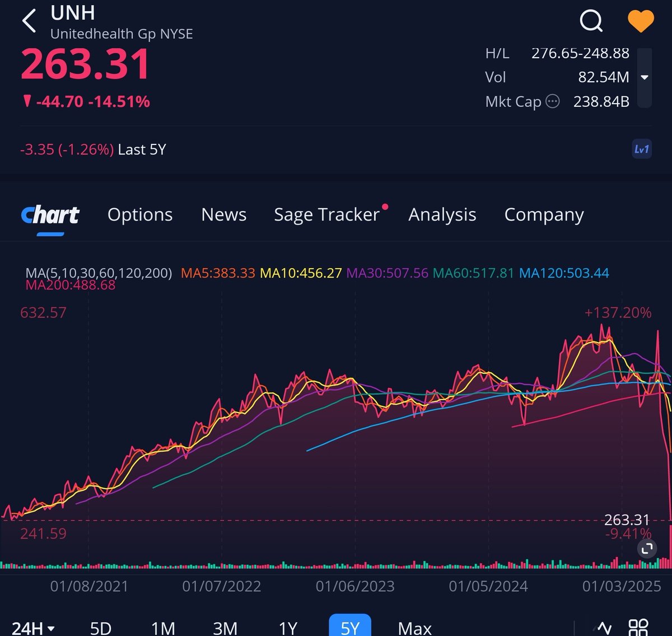Viewport: 672px width, 636px height.
Task: Tap the UNH ticker title
Action: point(73,12)
